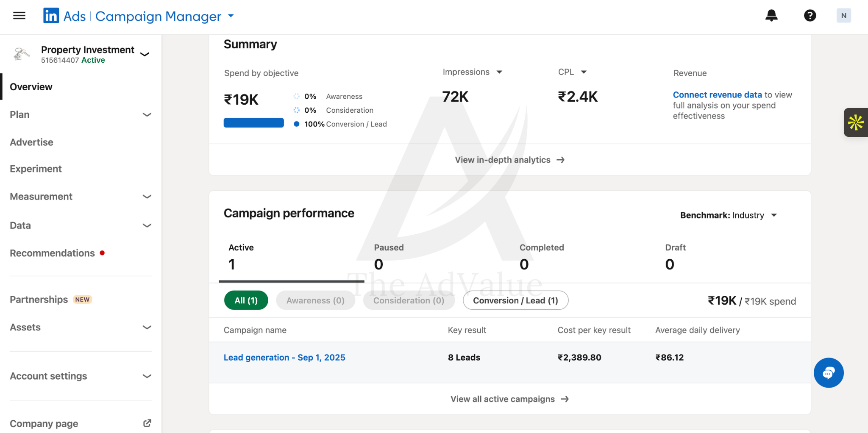Click the arrow next to View in-depth analytics
868x433 pixels.
coord(560,160)
